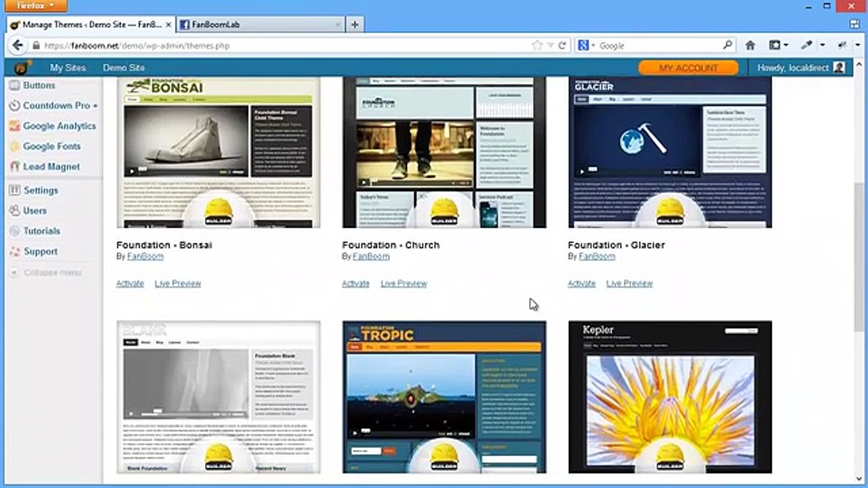
Task: Click the search magnifier icon
Action: tap(728, 45)
